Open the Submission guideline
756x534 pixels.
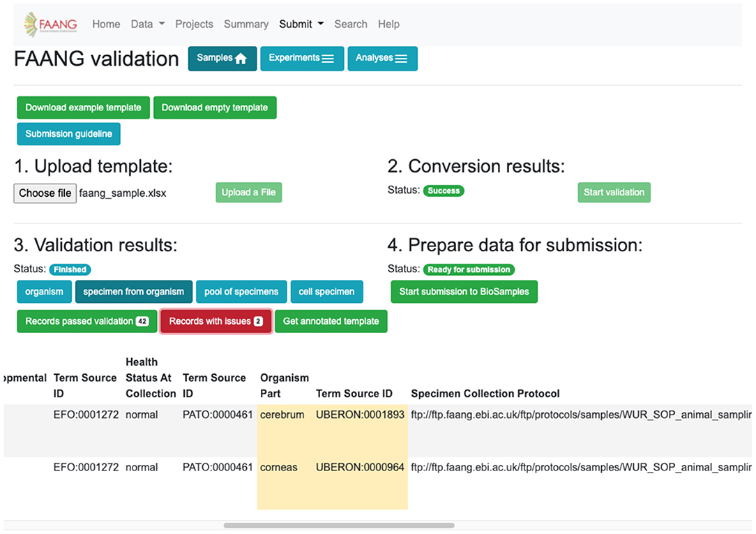(68, 134)
